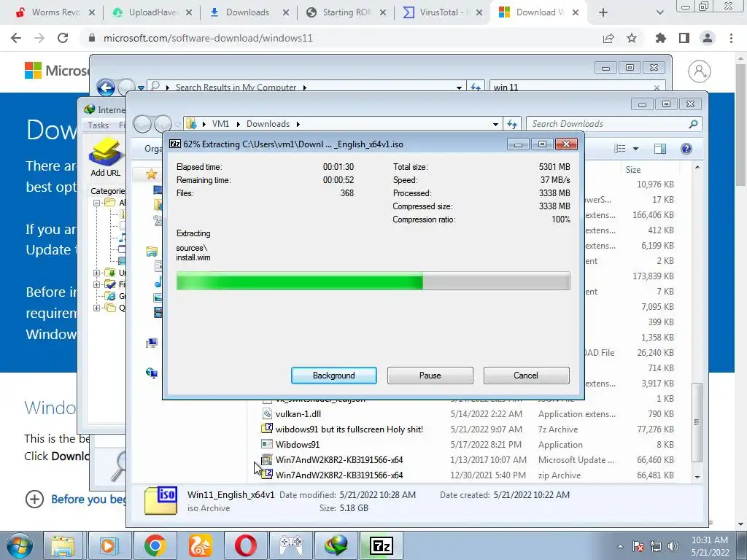
Task: Send extraction to Background
Action: (333, 376)
